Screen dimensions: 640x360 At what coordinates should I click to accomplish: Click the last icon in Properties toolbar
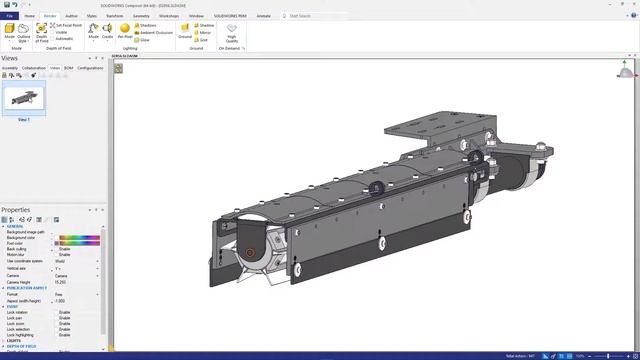click(56, 220)
